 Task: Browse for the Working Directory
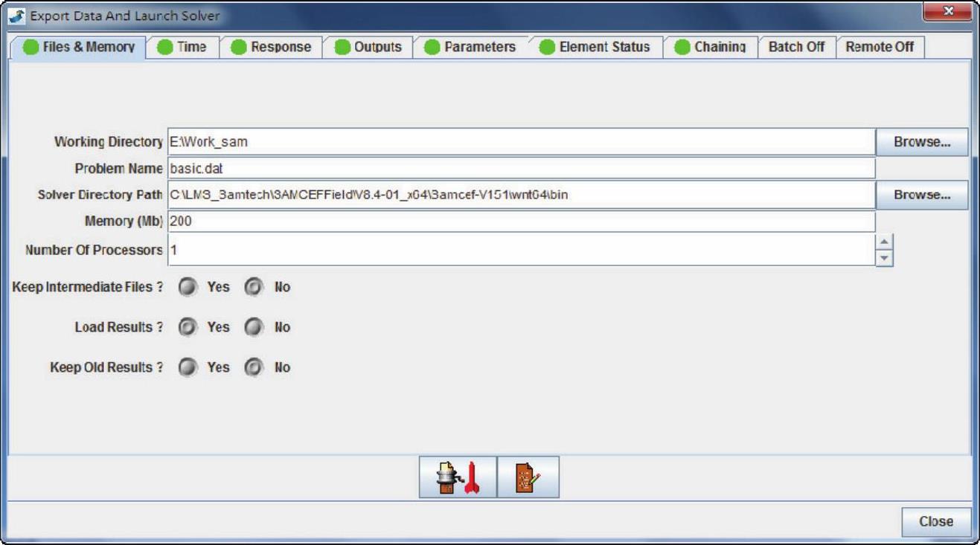coord(922,142)
